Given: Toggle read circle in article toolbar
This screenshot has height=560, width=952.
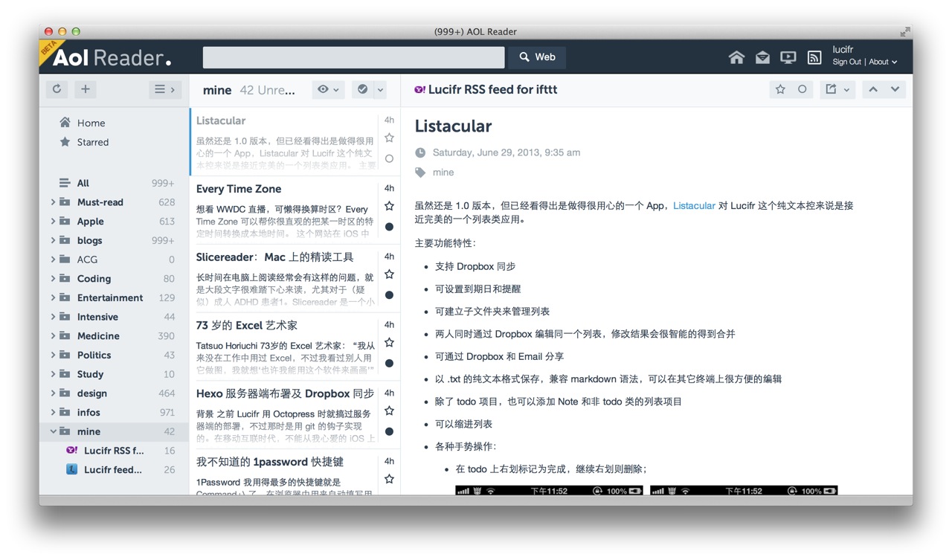Looking at the screenshot, I should (803, 89).
